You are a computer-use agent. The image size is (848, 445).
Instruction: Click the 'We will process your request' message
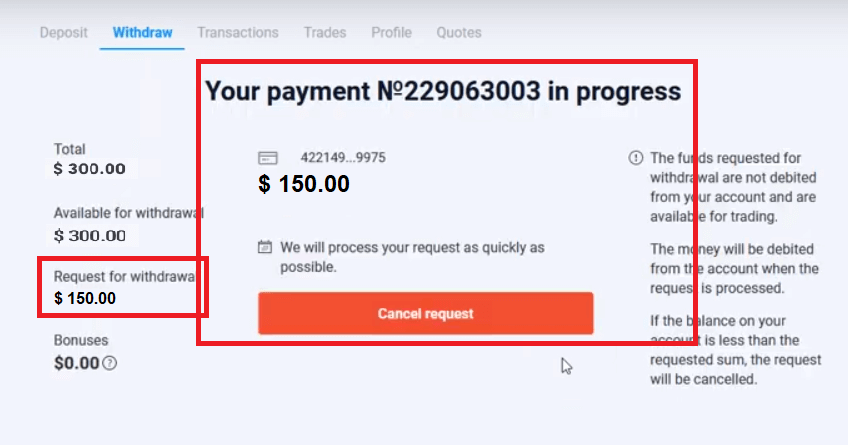click(x=412, y=257)
